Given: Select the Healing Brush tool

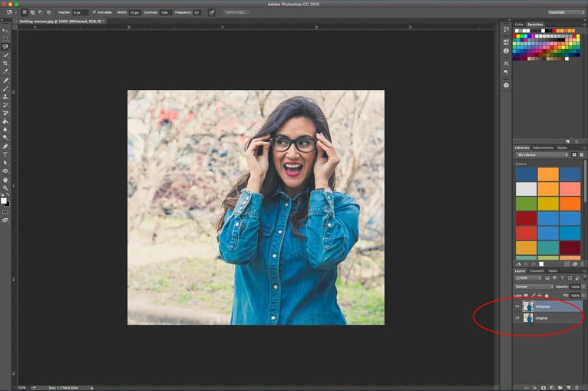Looking at the screenshot, I should tap(5, 81).
